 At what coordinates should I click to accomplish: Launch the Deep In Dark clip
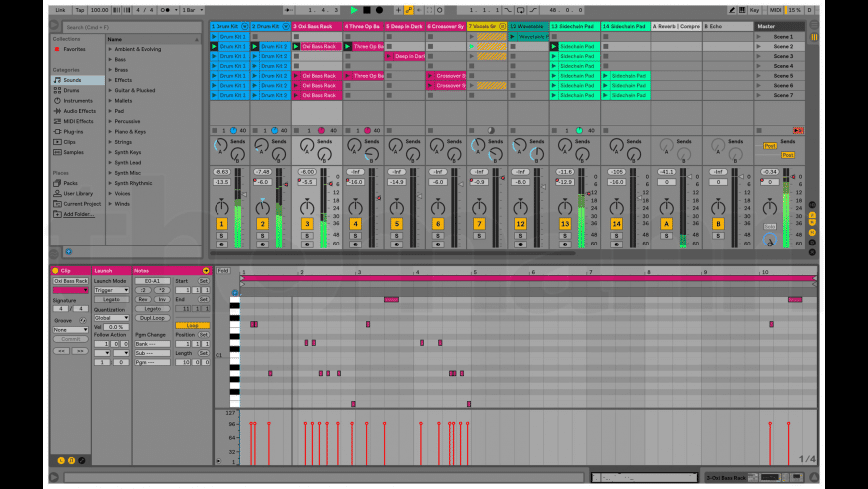pyautogui.click(x=409, y=56)
